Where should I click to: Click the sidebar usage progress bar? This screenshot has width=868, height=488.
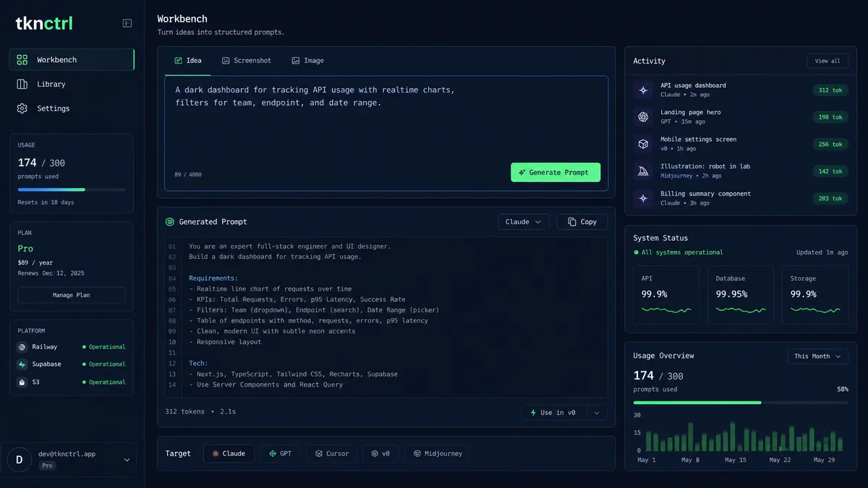pyautogui.click(x=72, y=189)
